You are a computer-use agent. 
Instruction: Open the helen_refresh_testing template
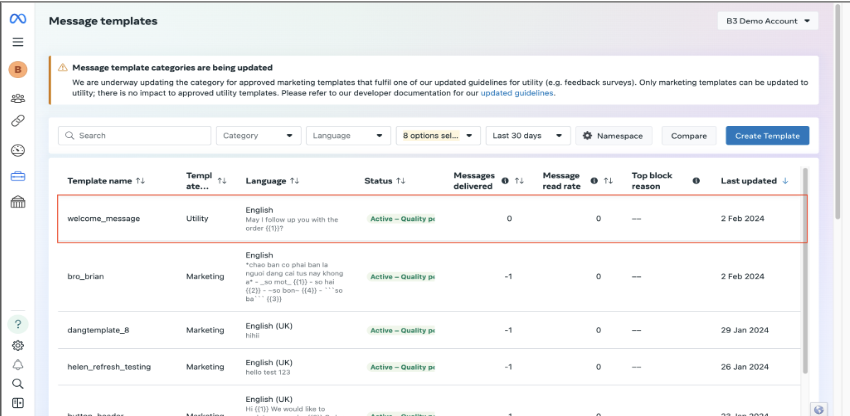click(x=109, y=367)
